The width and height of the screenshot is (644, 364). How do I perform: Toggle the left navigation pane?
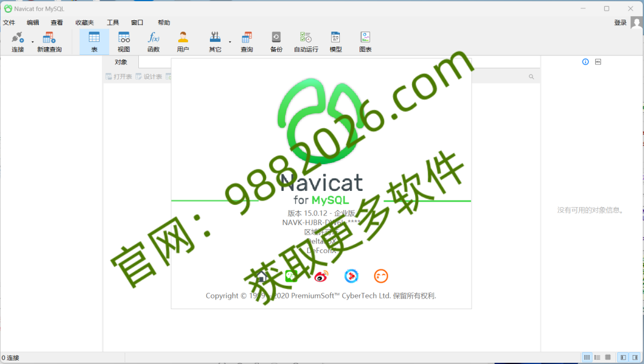[623, 357]
